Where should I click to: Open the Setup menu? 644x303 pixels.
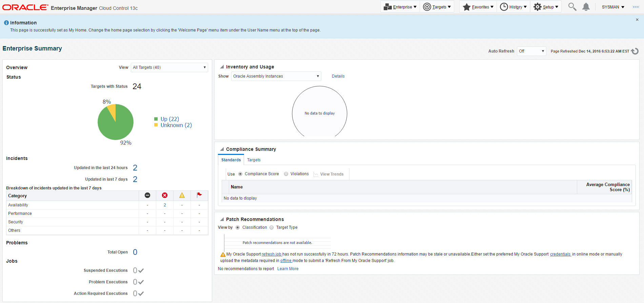pyautogui.click(x=546, y=7)
